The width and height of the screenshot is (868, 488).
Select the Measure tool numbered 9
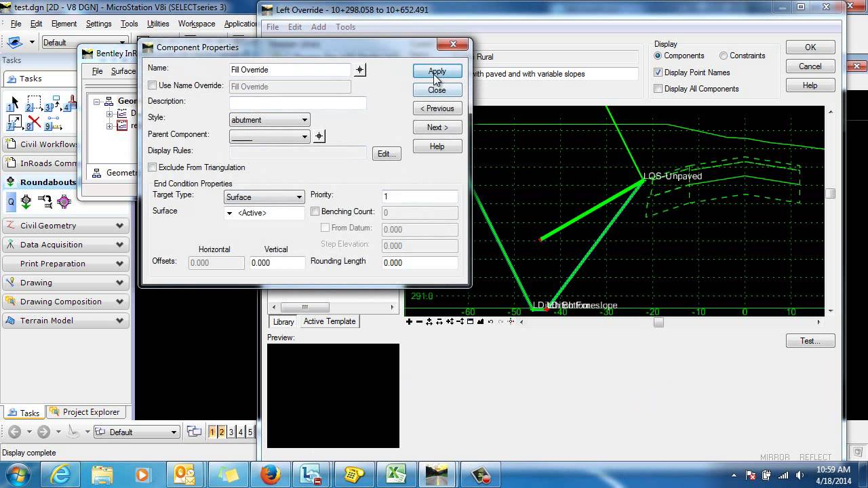tap(53, 123)
